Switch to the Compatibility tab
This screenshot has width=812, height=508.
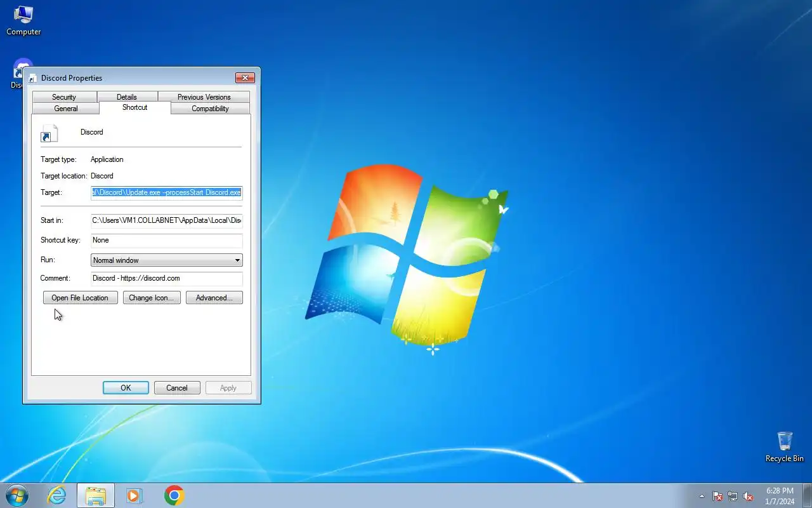(210, 109)
